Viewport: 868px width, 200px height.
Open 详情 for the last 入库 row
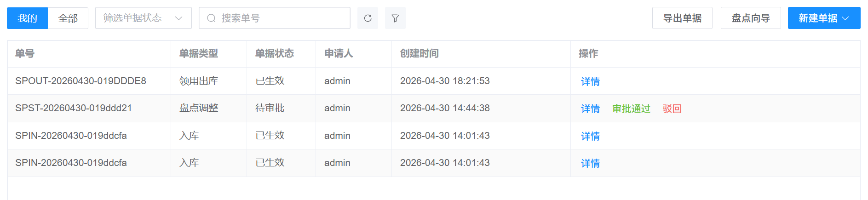click(590, 163)
